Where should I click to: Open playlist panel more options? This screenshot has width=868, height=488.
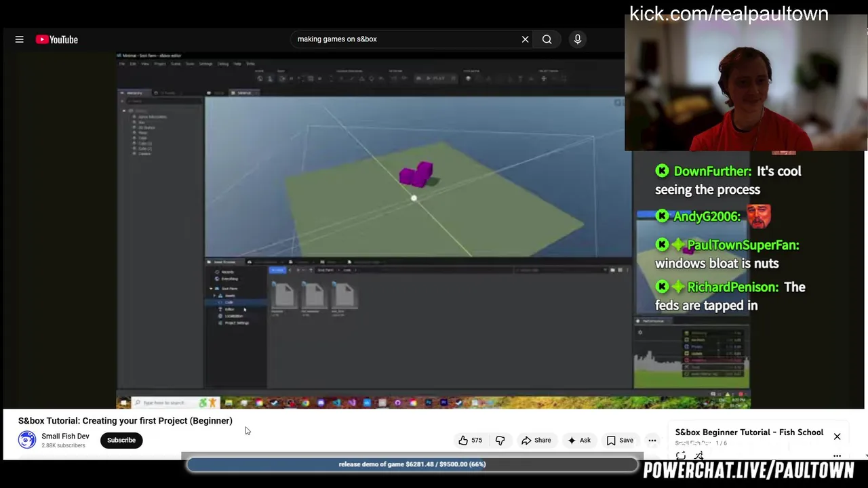[837, 456]
